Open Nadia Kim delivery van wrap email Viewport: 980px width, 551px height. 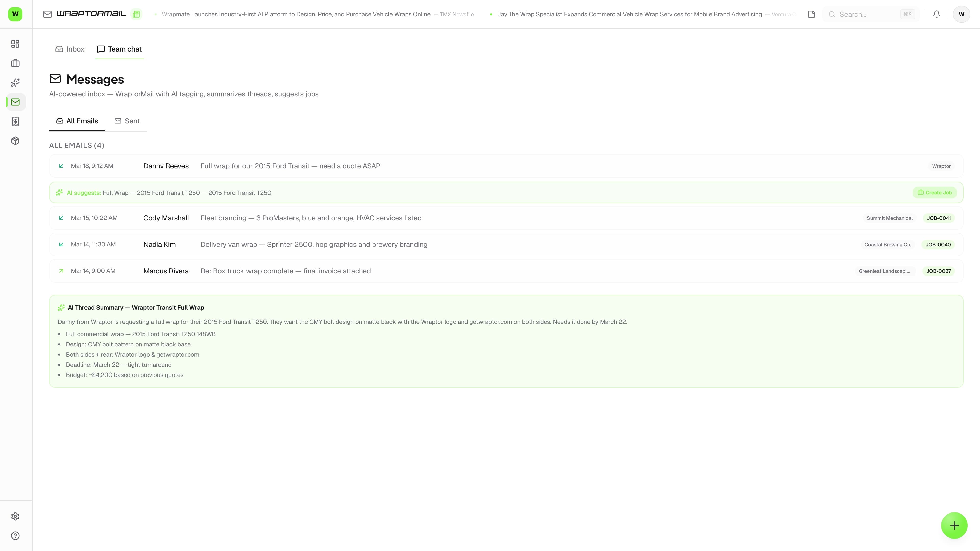tap(506, 245)
